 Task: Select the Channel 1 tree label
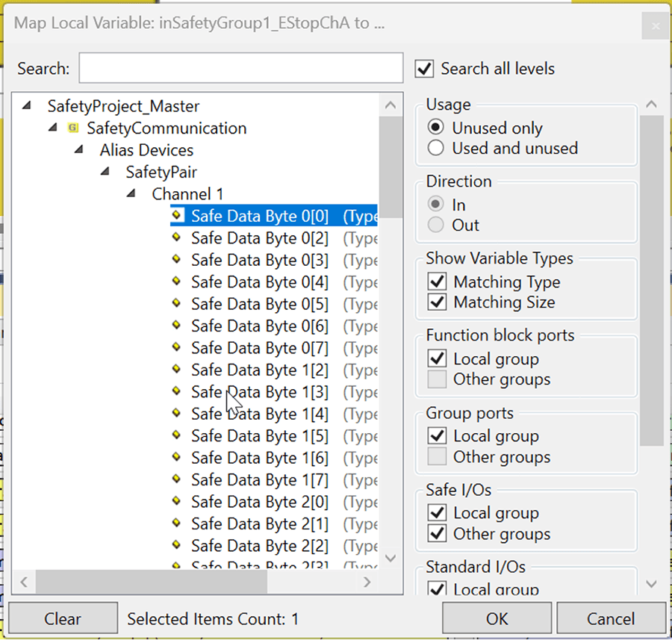(187, 193)
